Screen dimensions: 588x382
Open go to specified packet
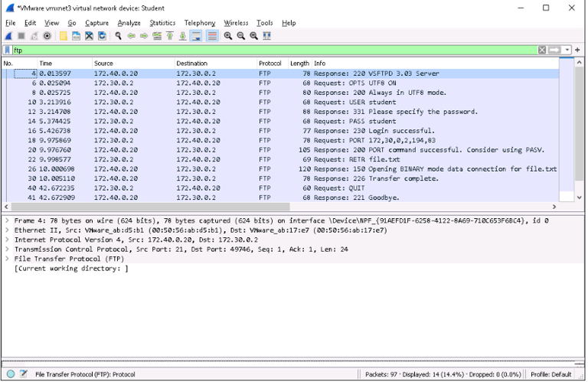(157, 36)
